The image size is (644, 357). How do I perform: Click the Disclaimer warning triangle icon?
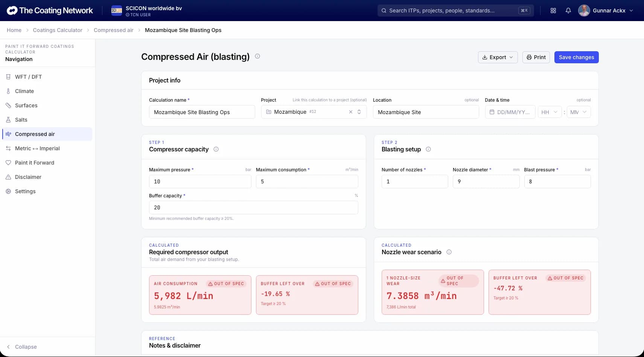[x=8, y=177]
